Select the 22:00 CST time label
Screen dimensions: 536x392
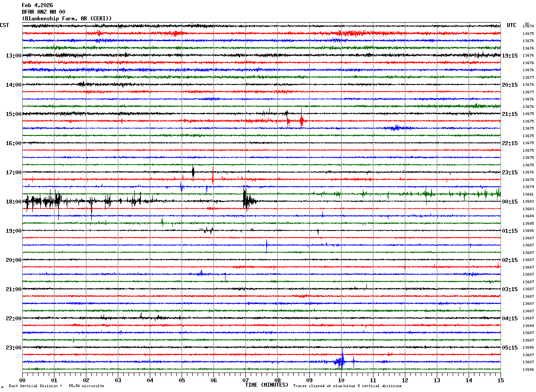click(14, 319)
